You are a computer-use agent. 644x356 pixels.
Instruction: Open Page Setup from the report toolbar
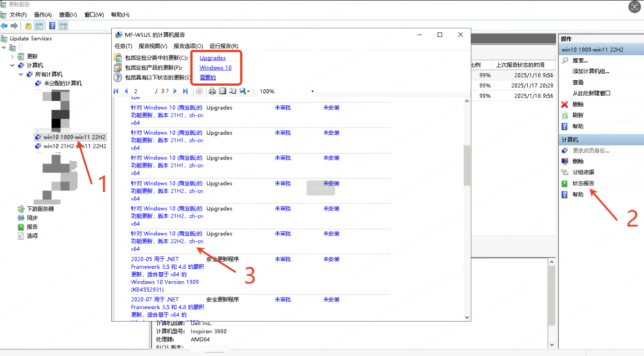(232, 91)
